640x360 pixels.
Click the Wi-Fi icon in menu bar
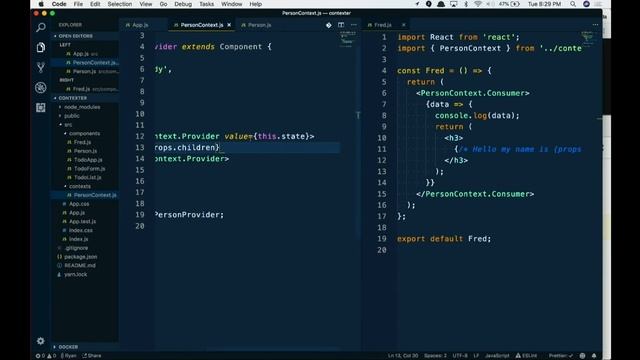pyautogui.click(x=478, y=4)
